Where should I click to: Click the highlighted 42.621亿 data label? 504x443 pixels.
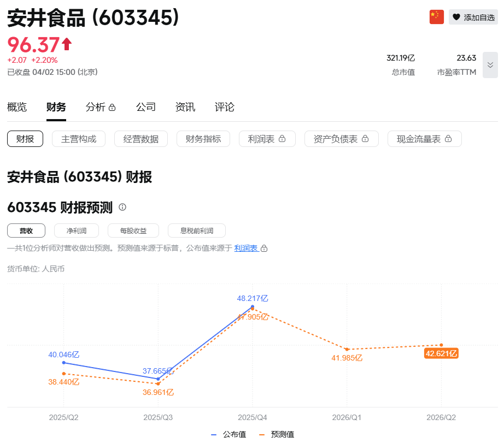click(441, 353)
